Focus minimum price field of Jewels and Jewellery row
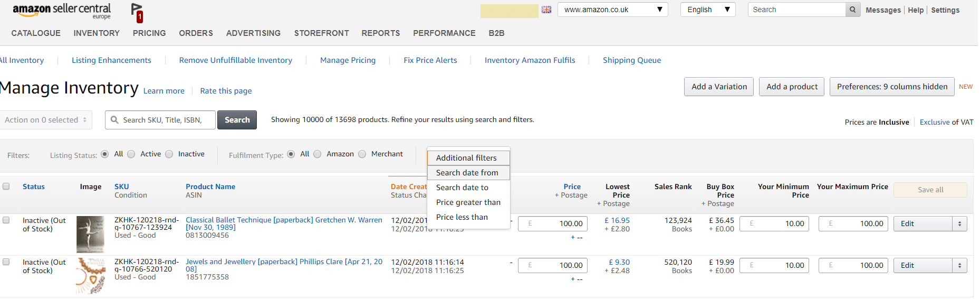Screen dimensions: 980x299 click(x=774, y=265)
